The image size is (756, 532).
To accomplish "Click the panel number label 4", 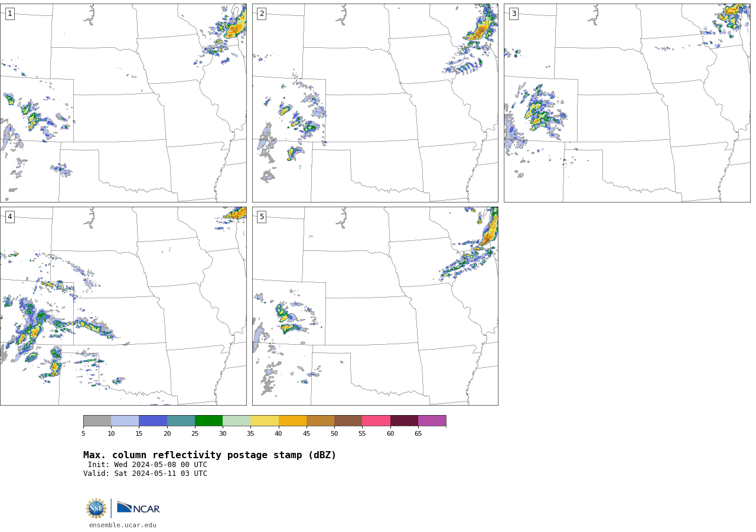I will [9, 217].
